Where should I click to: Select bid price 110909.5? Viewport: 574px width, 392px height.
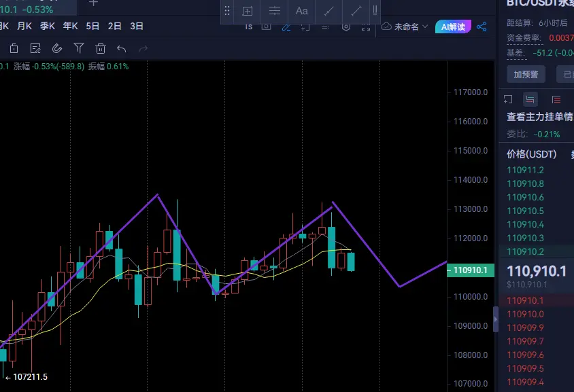click(525, 368)
